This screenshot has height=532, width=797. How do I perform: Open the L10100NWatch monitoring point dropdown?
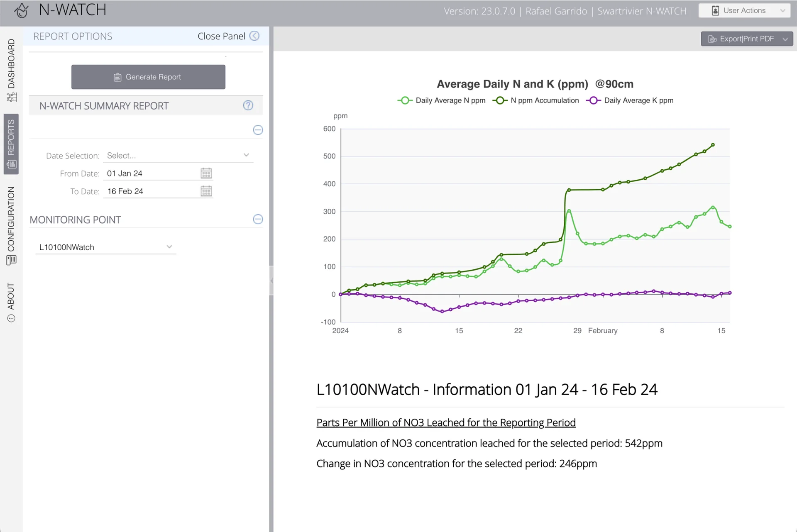coord(106,247)
